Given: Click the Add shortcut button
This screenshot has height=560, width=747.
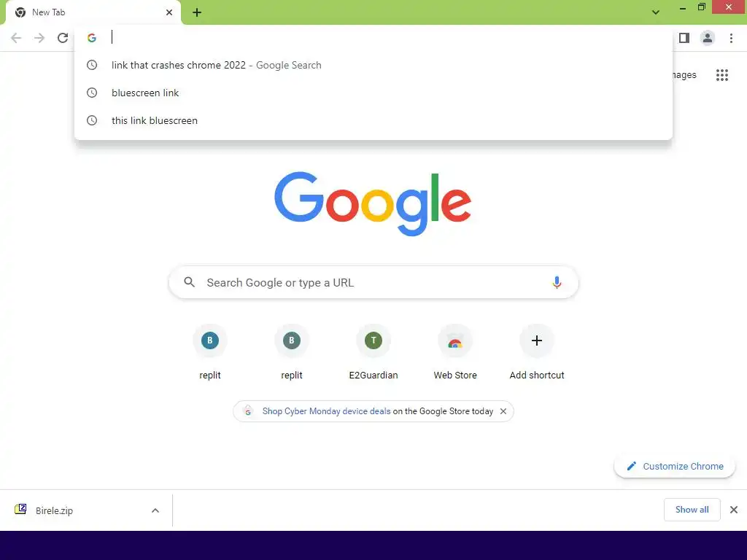Looking at the screenshot, I should 537,351.
